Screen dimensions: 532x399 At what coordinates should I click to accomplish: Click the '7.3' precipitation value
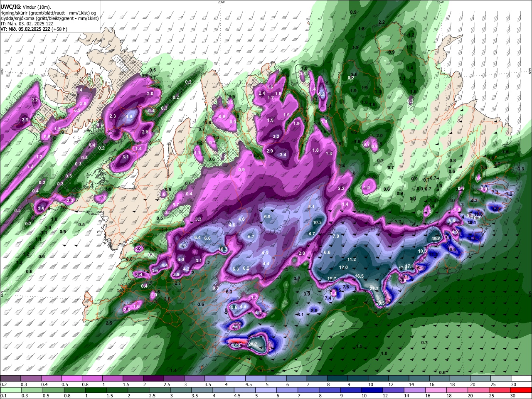495,192
